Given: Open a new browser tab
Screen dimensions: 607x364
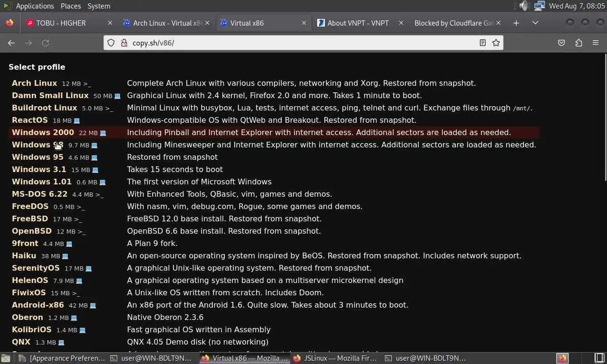Looking at the screenshot, I should coord(516,23).
